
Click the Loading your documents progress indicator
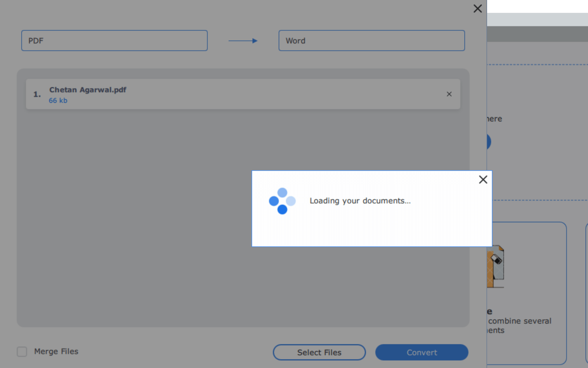click(x=360, y=200)
